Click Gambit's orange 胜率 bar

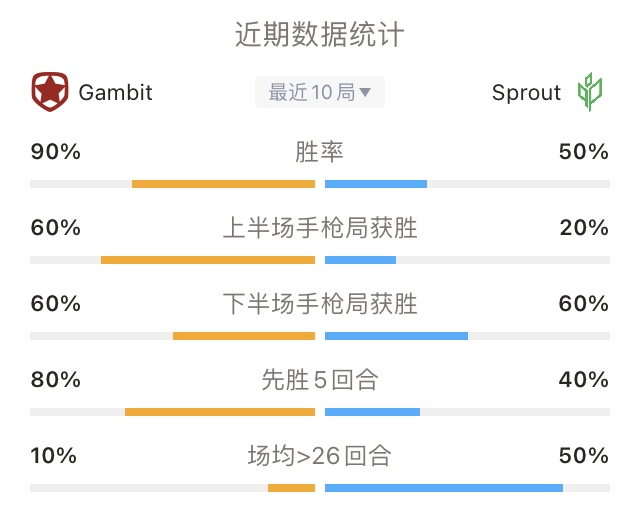[223, 184]
